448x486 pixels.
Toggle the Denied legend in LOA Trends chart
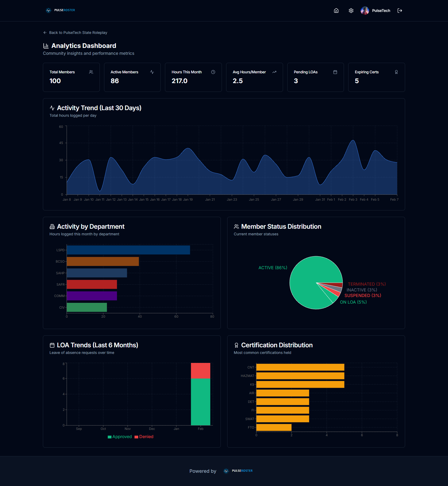click(144, 436)
